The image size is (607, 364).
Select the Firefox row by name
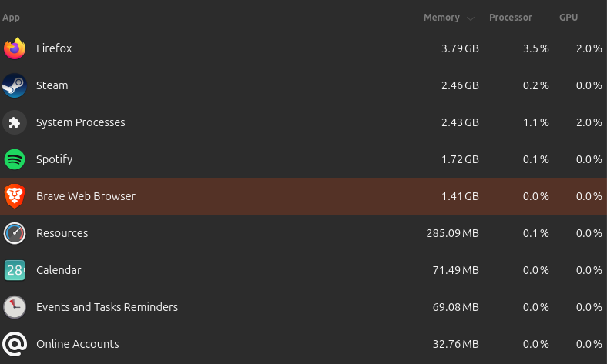54,48
